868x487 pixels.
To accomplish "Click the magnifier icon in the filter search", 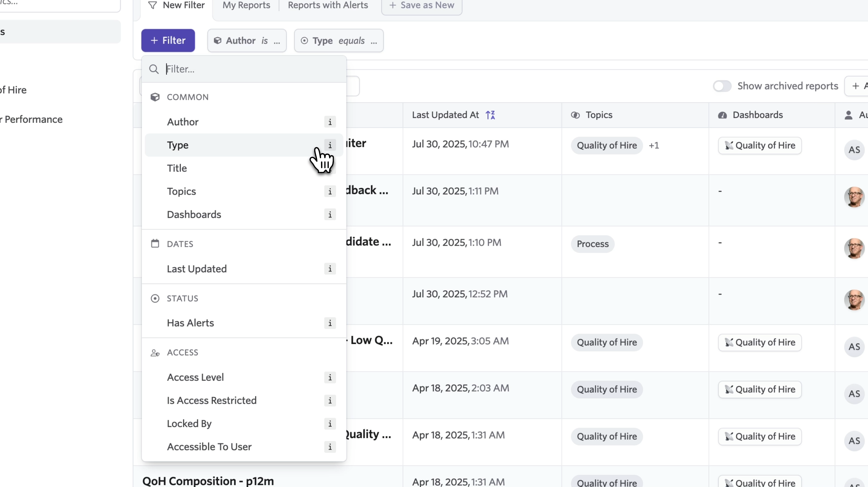I will pos(154,69).
